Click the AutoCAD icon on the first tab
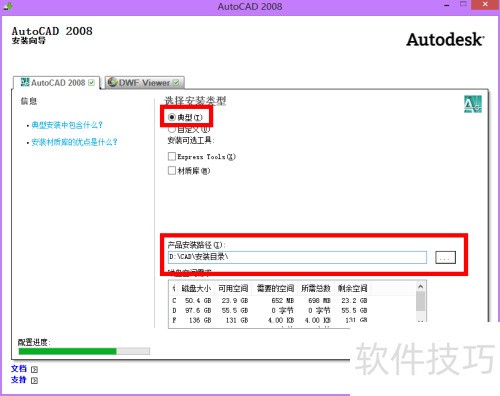This screenshot has height=396, width=500. 25,82
